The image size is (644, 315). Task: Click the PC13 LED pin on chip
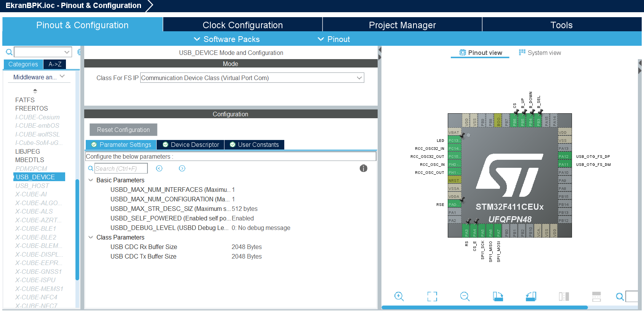455,140
